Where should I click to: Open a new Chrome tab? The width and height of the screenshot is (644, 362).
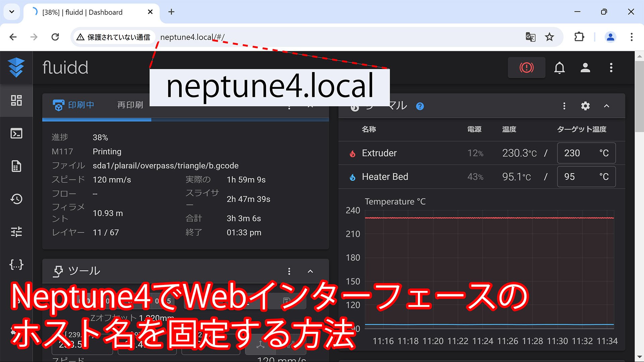coord(171,12)
